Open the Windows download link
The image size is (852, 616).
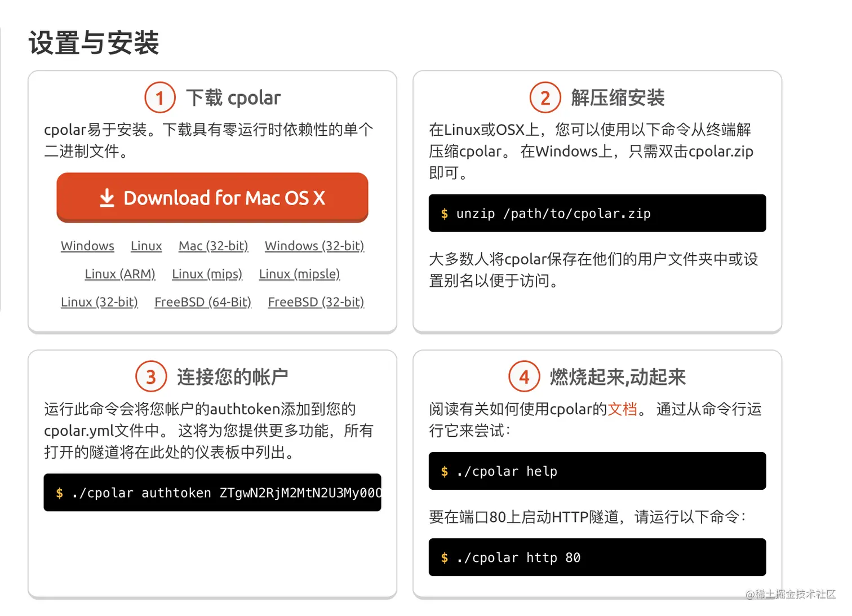coord(87,246)
